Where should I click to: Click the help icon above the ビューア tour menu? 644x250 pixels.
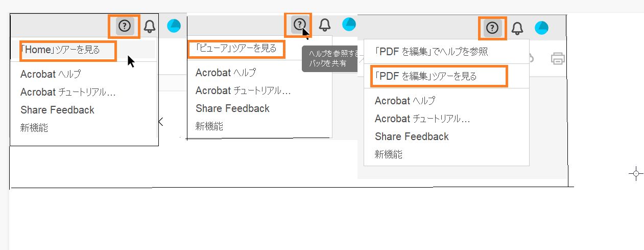point(300,24)
